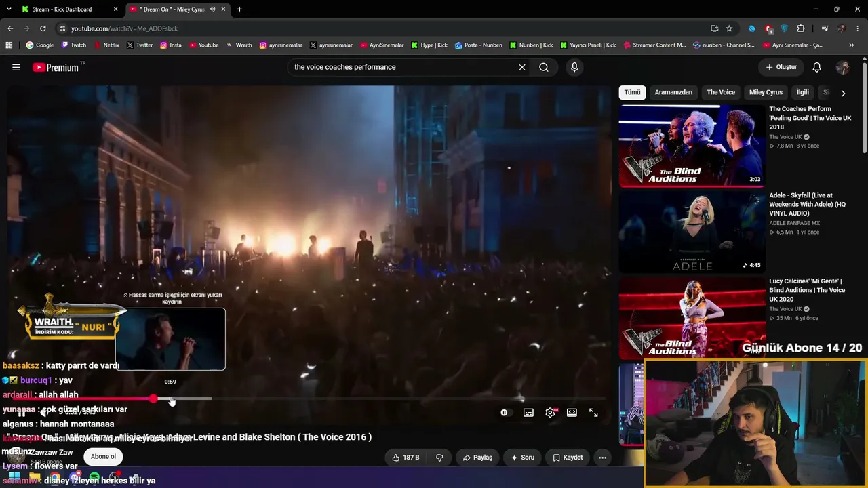The image size is (868, 488).
Task: Enter full screen in the video player
Action: click(593, 413)
